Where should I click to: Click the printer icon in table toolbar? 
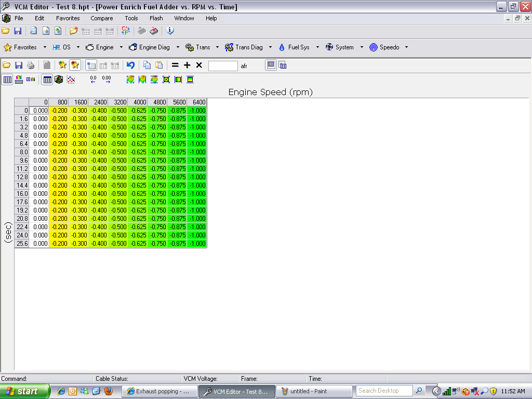31,65
